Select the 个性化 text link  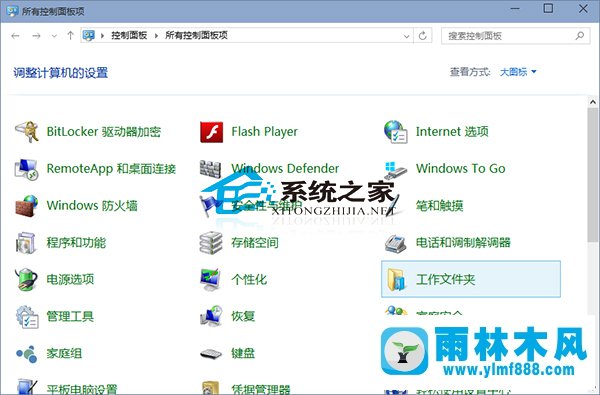[249, 279]
